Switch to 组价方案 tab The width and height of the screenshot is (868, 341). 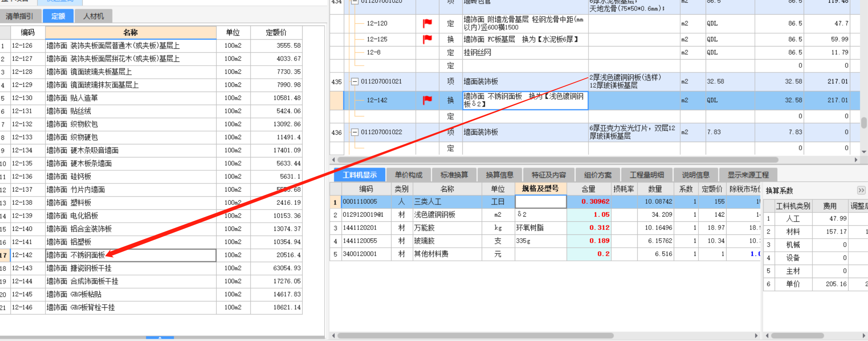click(598, 175)
